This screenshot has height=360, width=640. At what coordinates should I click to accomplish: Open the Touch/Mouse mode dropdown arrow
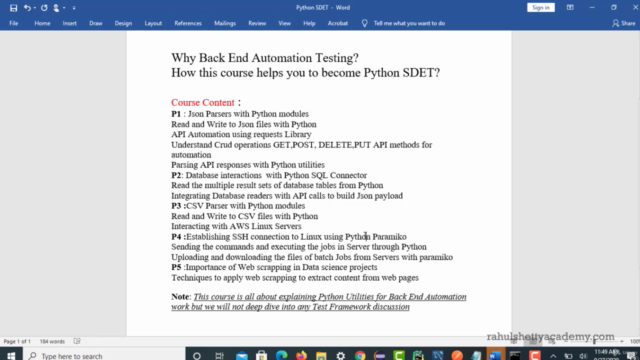coord(64,8)
